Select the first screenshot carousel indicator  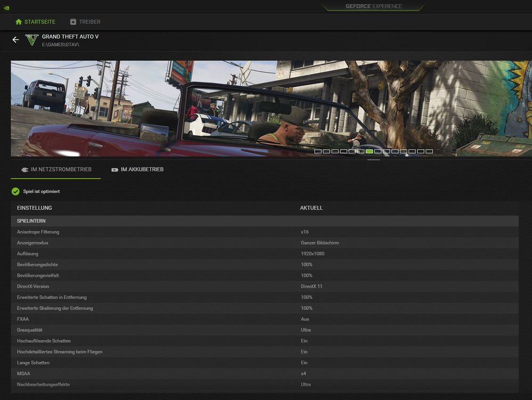coord(318,151)
